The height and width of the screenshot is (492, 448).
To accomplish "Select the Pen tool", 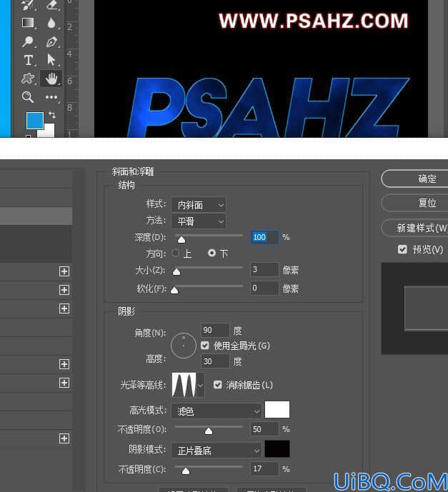I will tap(51, 41).
